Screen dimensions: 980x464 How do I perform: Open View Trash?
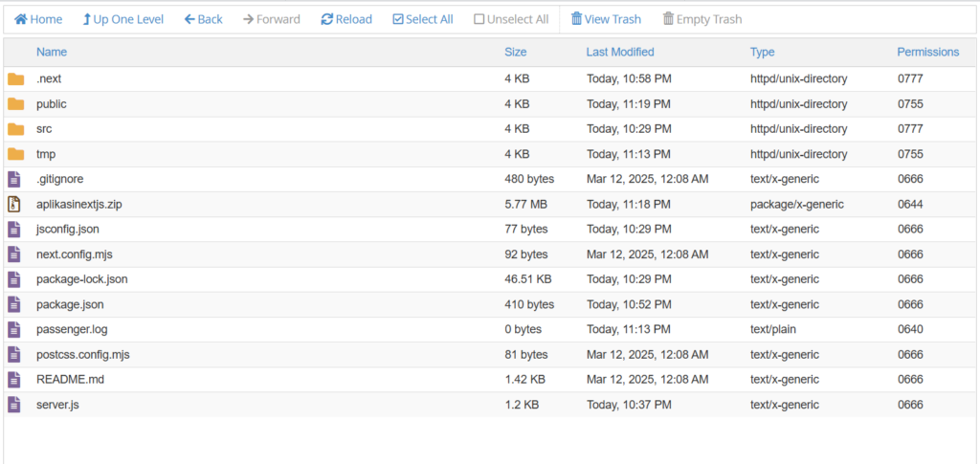[606, 19]
